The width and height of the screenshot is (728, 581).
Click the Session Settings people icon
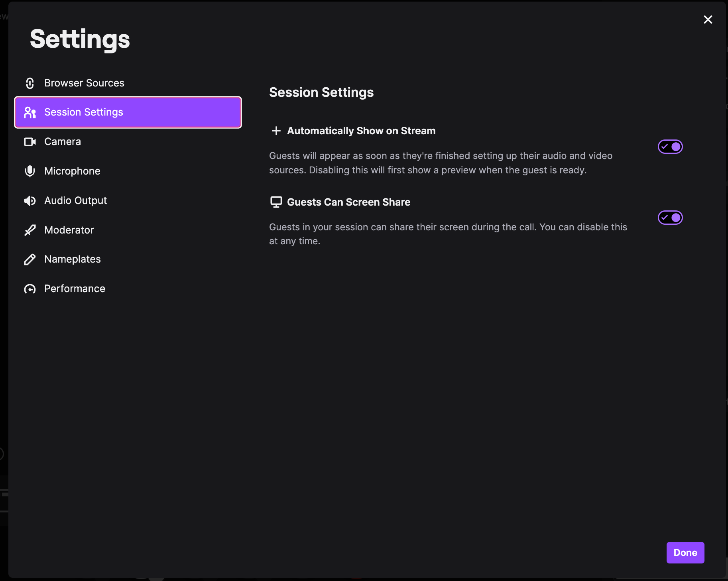click(x=30, y=112)
